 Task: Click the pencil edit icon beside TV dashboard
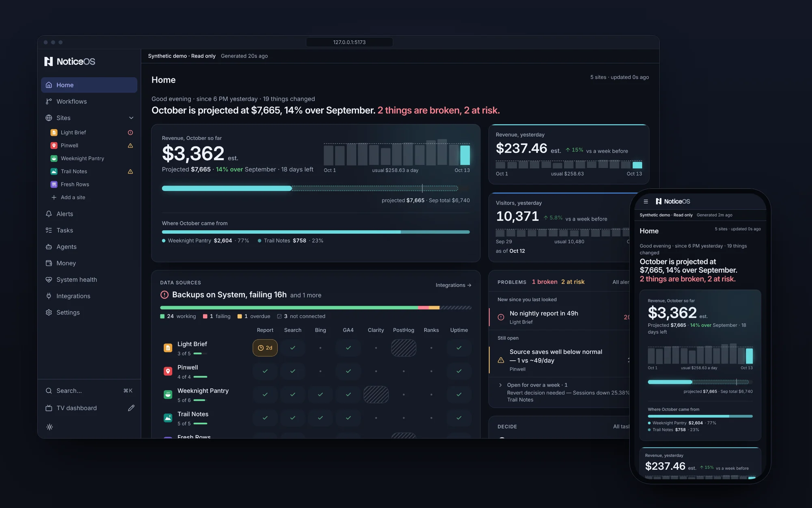131,408
